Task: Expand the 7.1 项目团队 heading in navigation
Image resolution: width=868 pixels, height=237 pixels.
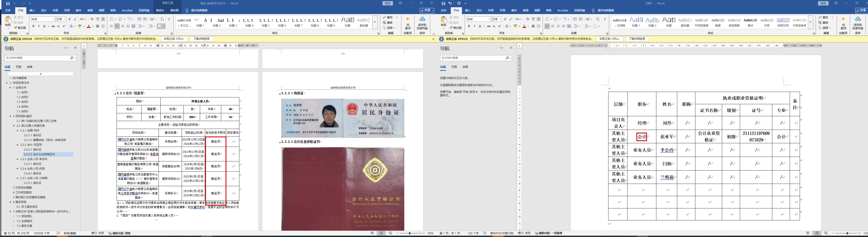Action: pos(14,216)
